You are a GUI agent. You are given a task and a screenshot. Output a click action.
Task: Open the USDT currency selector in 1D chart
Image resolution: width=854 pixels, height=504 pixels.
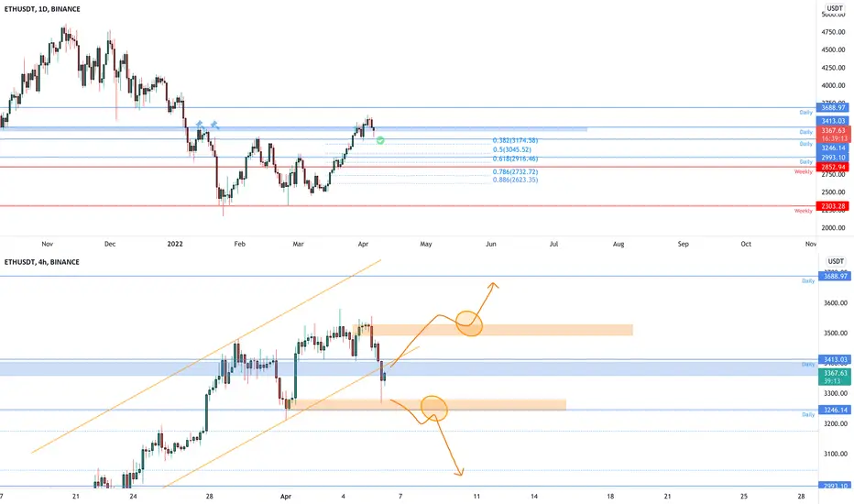(835, 8)
